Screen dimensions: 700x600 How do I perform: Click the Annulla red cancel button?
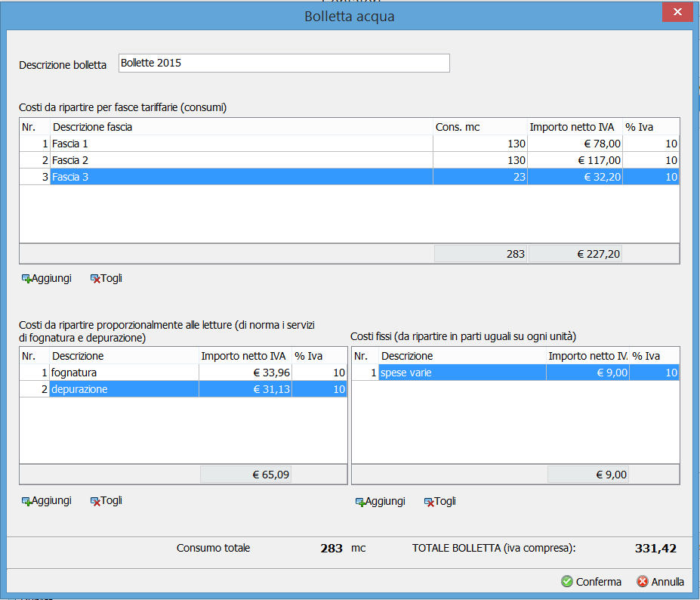point(660,581)
